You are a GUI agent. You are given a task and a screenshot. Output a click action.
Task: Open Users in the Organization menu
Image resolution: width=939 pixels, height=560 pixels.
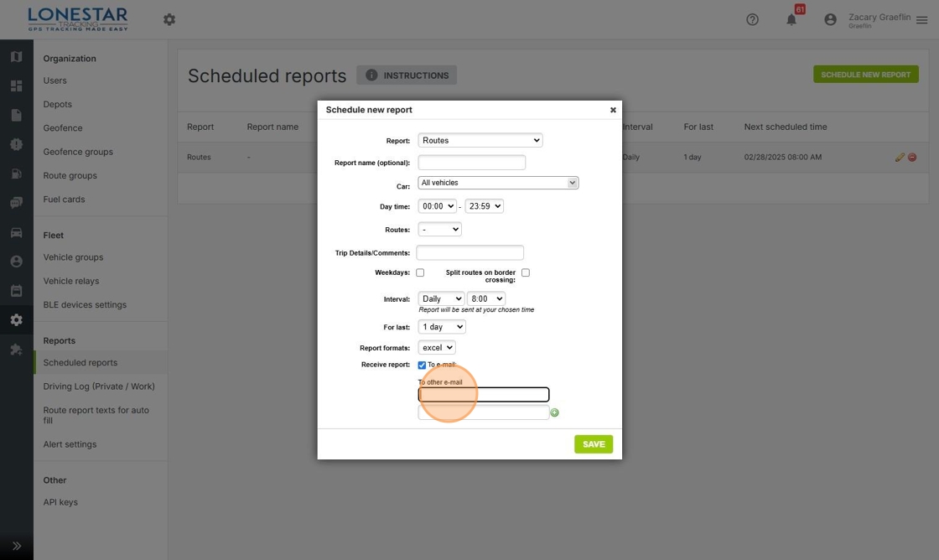click(x=54, y=80)
